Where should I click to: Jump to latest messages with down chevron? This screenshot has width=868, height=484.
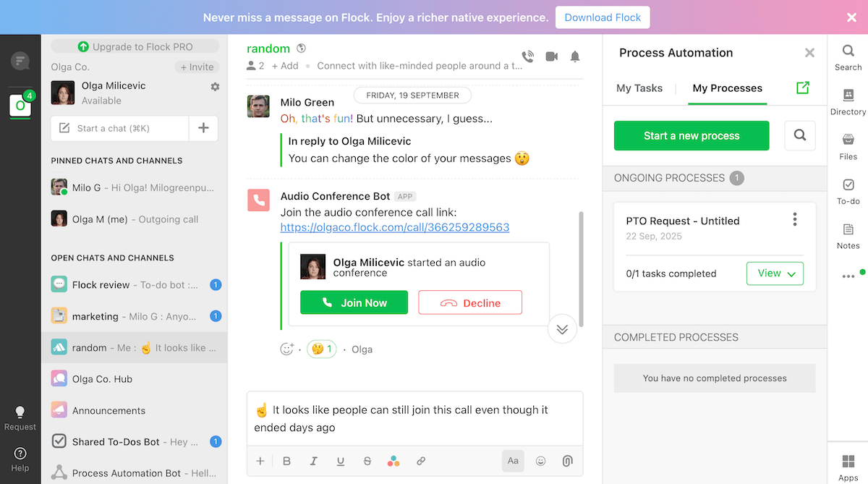(x=562, y=329)
